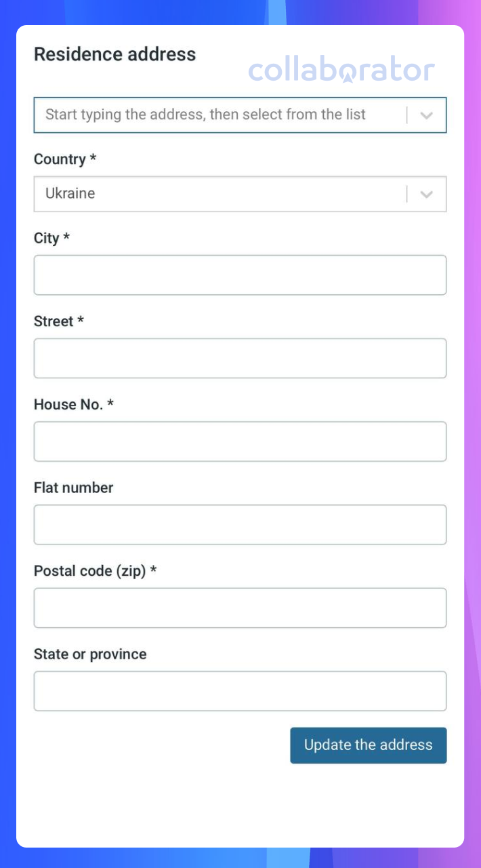The width and height of the screenshot is (481, 868).
Task: Click into the City input field
Action: point(240,275)
